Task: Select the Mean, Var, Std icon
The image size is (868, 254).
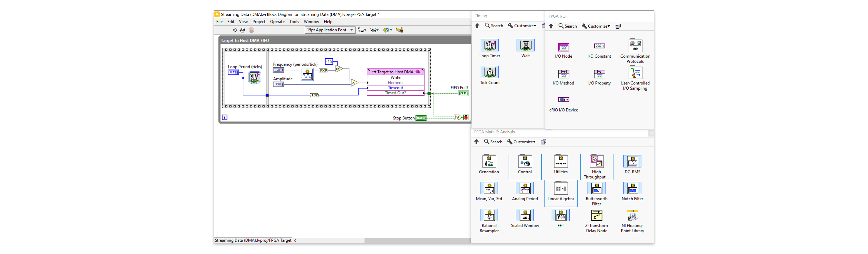Action: [489, 188]
